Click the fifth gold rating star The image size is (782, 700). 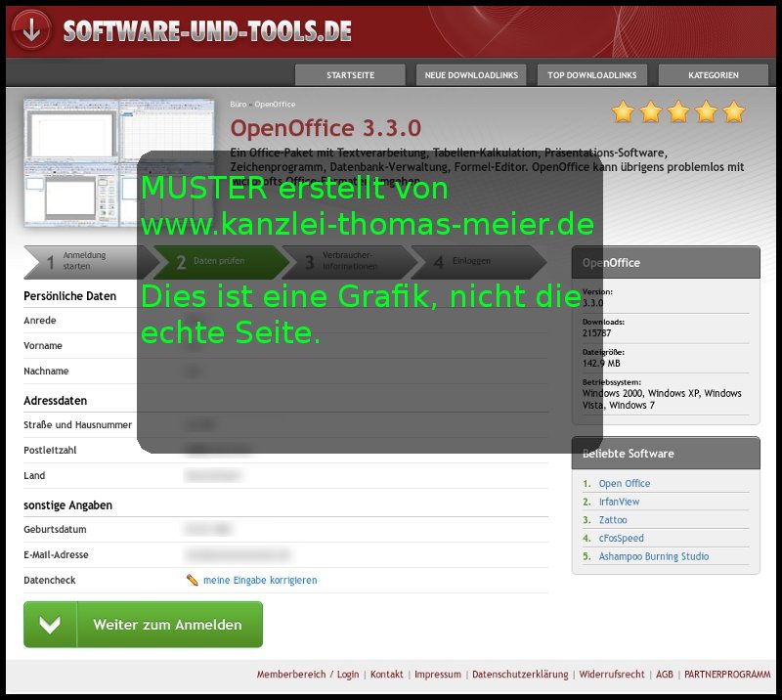733,112
